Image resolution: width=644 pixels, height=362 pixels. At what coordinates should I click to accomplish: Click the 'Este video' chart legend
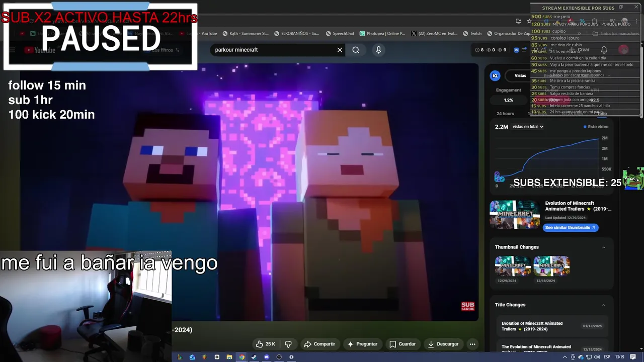(596, 127)
